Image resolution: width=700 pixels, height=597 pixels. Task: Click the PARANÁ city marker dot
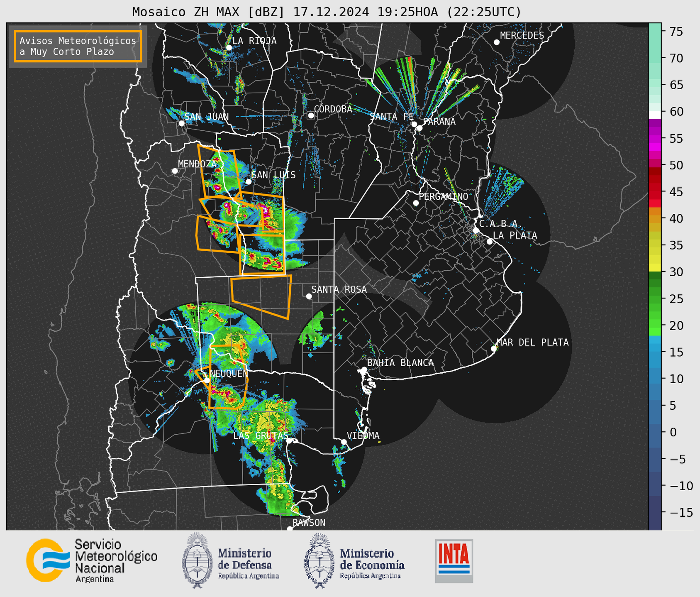[420, 128]
